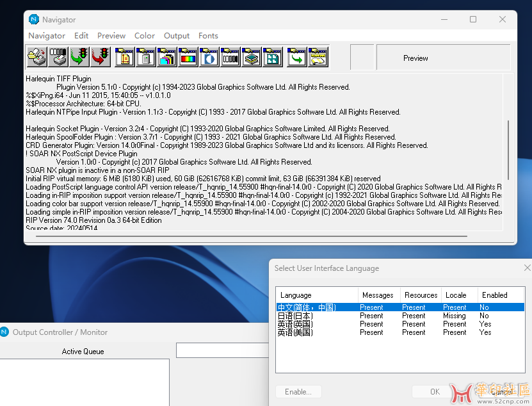The width and height of the screenshot is (532, 406).
Task: Select the 中文(简体，中国) language row
Action: click(400, 307)
